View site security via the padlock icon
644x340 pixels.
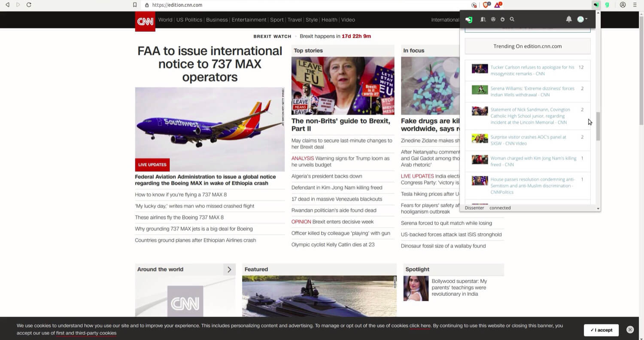[x=147, y=5]
